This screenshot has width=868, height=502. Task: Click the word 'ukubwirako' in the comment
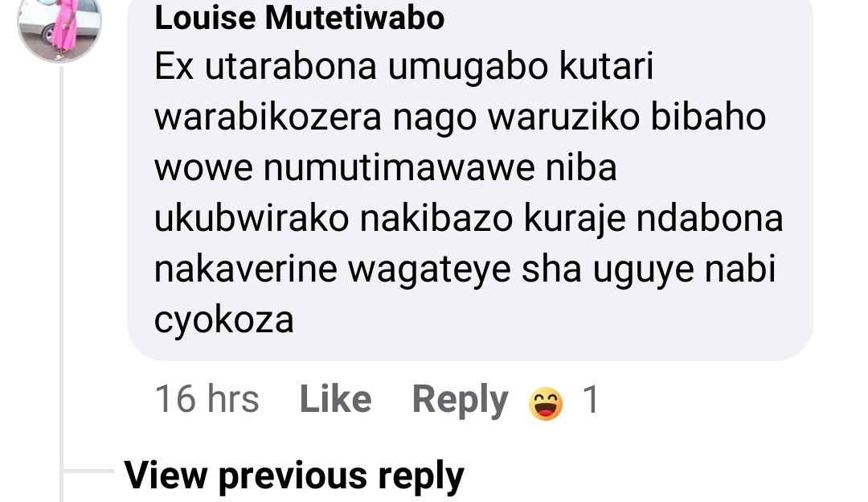[252, 218]
